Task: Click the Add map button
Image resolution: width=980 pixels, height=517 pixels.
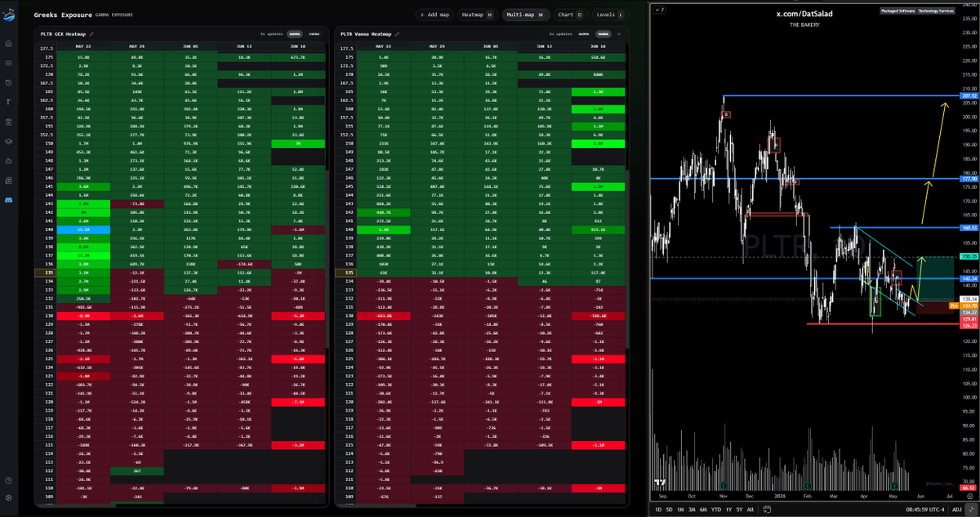Action: coord(434,15)
